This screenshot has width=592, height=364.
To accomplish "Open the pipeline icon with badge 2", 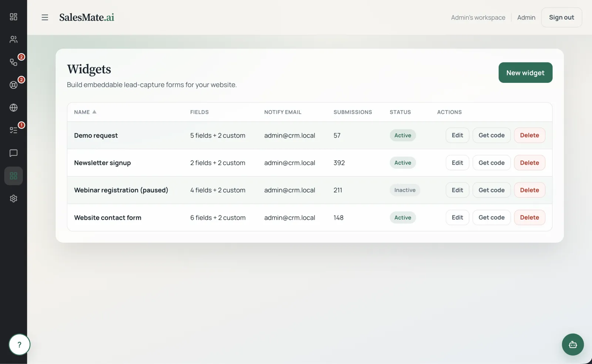I will [x=13, y=62].
